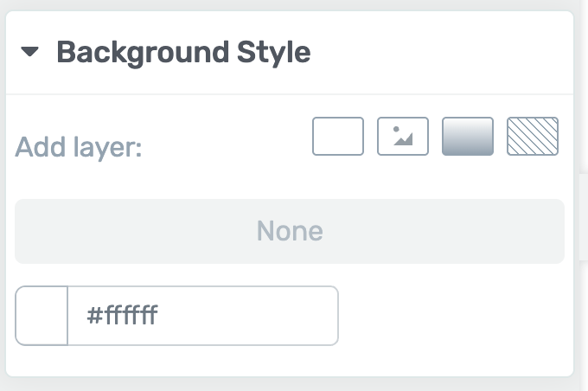Open the white color swatch picker
Image resolution: width=588 pixels, height=391 pixels.
pyautogui.click(x=42, y=316)
